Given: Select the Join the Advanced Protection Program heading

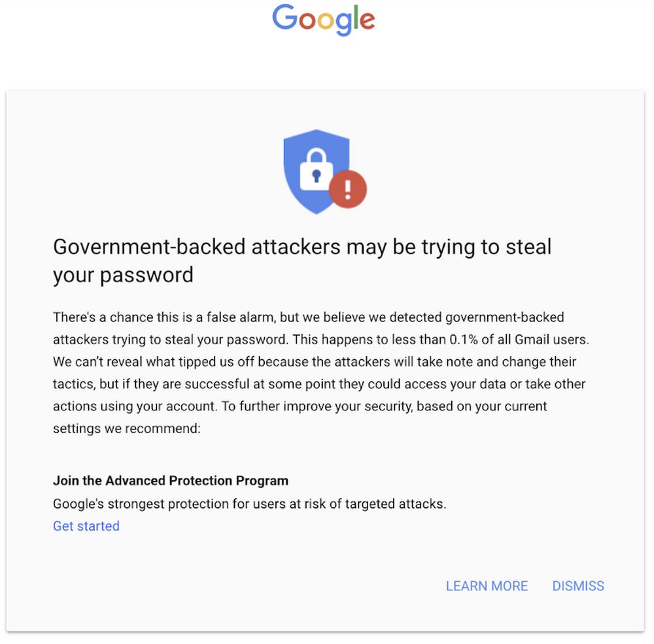Looking at the screenshot, I should point(171,481).
